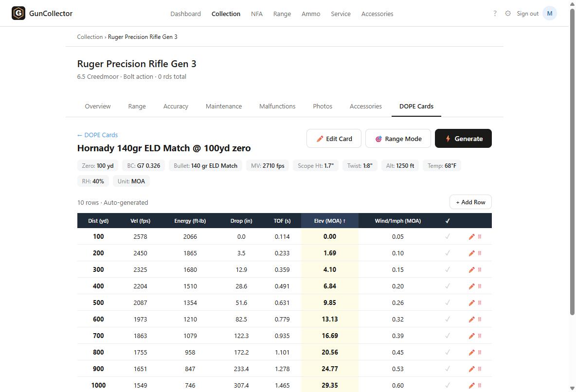This screenshot has width=576, height=392.
Task: Switch to the Malfunctions tab
Action: 277,106
